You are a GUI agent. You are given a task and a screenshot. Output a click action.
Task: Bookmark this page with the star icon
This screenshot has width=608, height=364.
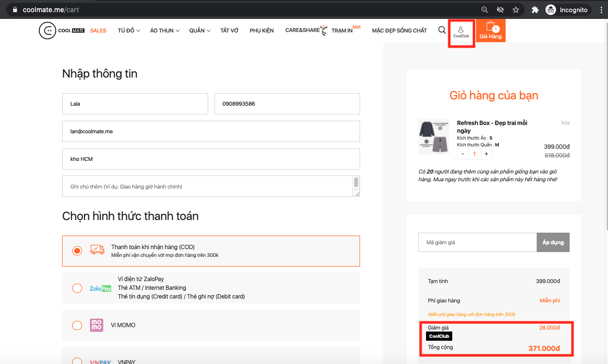[x=516, y=10]
